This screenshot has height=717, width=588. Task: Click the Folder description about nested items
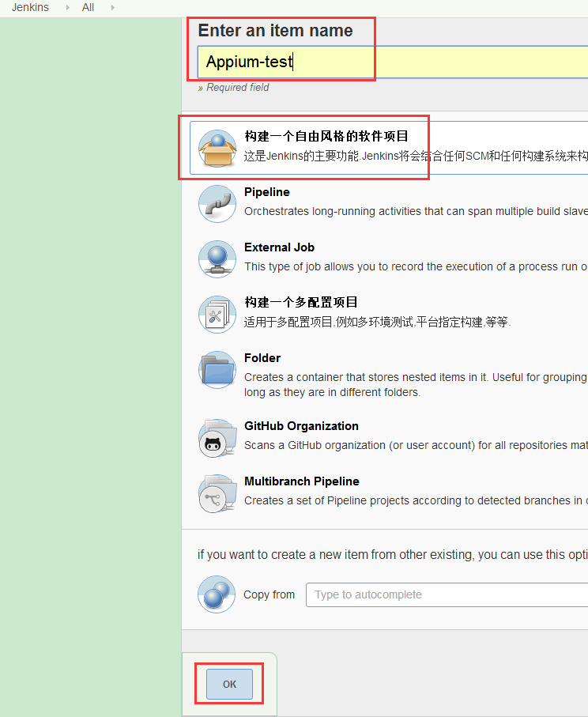coord(416,384)
